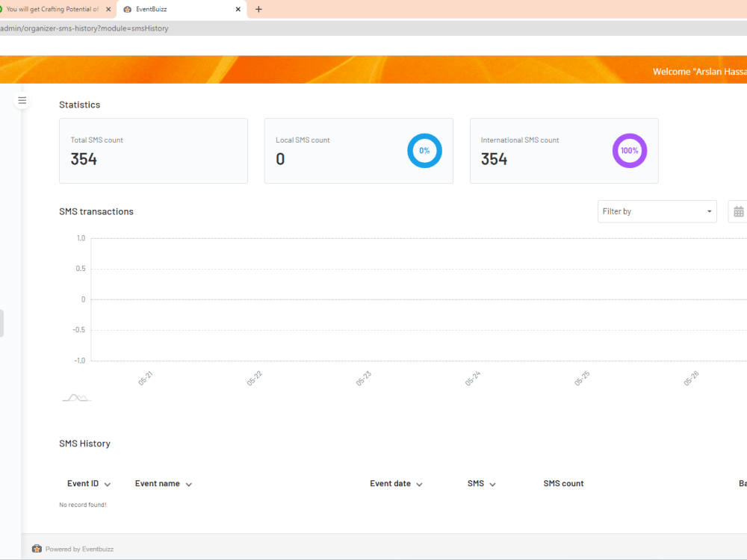This screenshot has height=560, width=747.
Task: Click the "No record found!" message
Action: pos(82,505)
